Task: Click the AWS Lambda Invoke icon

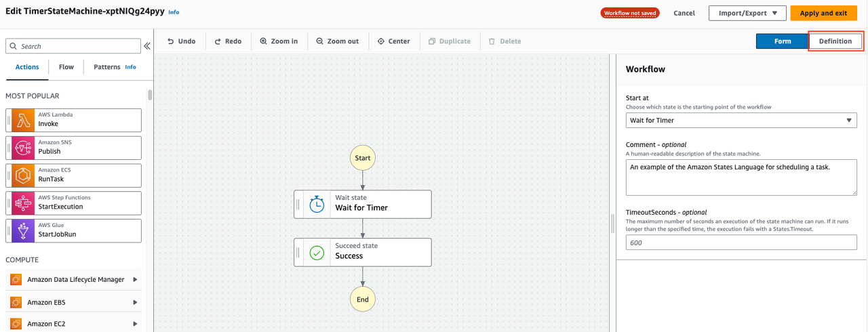Action: pos(24,120)
